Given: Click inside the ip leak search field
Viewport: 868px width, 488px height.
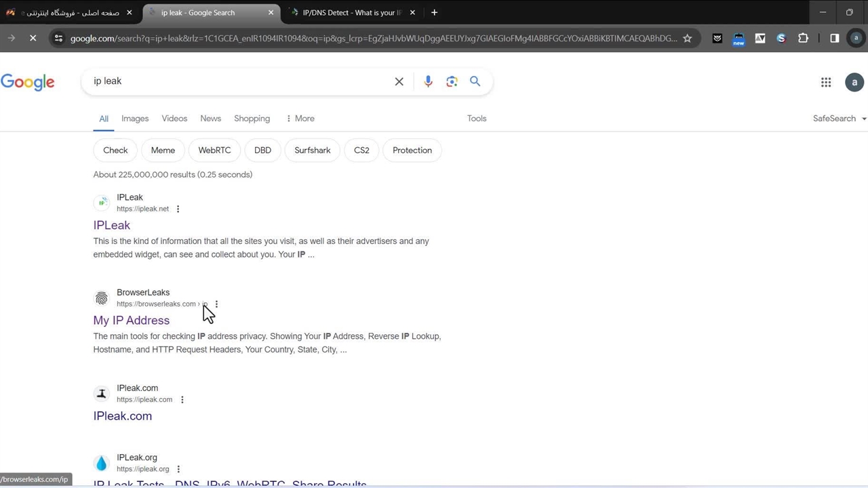Looking at the screenshot, I should [x=237, y=81].
